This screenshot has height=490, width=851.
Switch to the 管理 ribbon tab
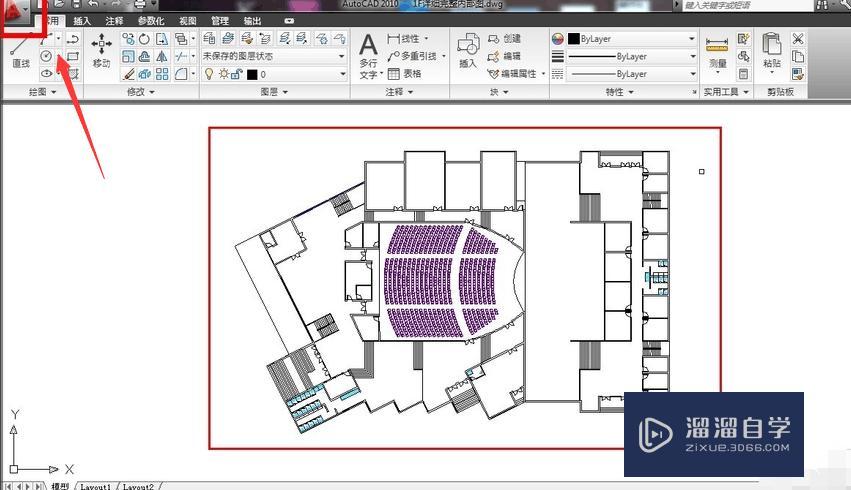tap(219, 21)
